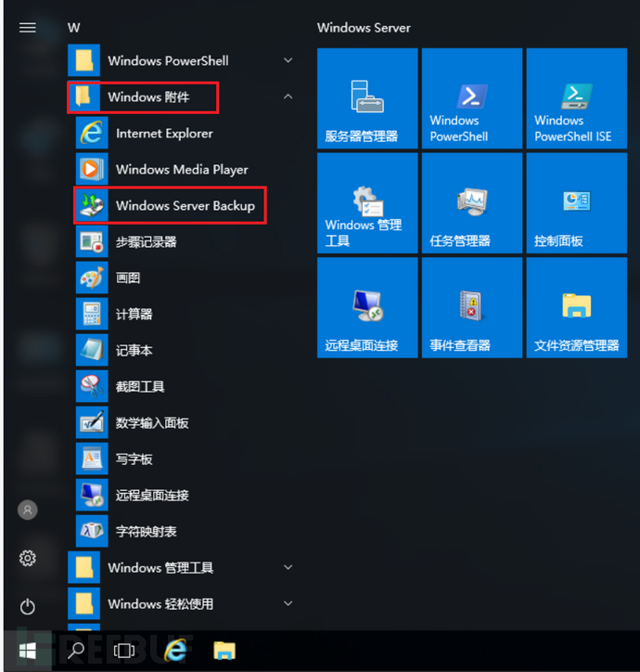Open the Windows 管理工具 tile
The image size is (640, 672).
tap(367, 202)
